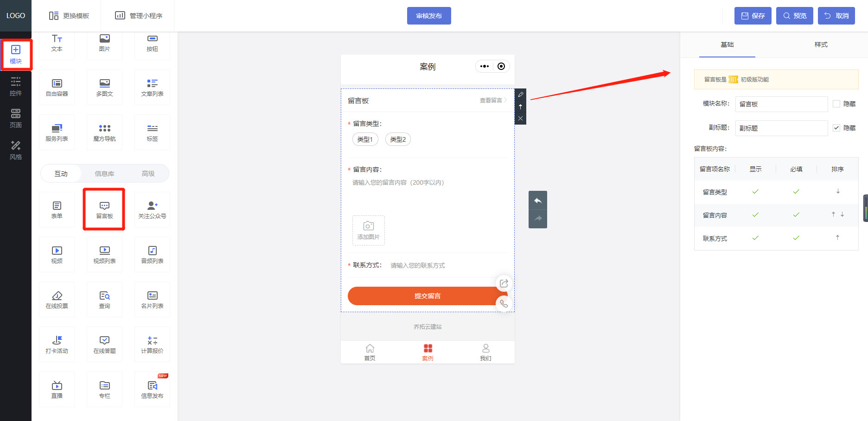Image resolution: width=868 pixels, height=421 pixels.
Task: Add a 标签 module
Action: click(152, 132)
